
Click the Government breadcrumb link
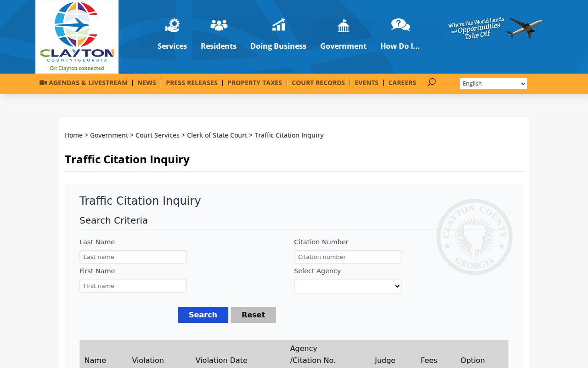coord(109,135)
